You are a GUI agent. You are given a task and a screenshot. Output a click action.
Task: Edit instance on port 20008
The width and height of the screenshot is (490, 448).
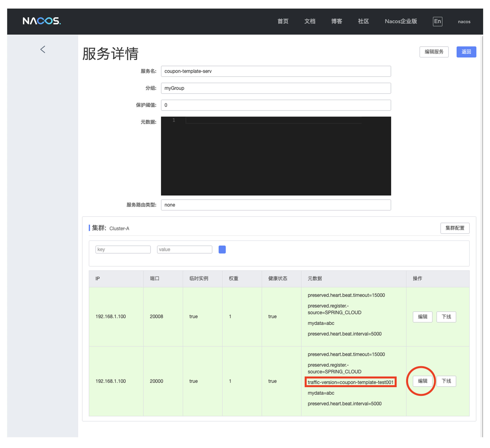(422, 317)
